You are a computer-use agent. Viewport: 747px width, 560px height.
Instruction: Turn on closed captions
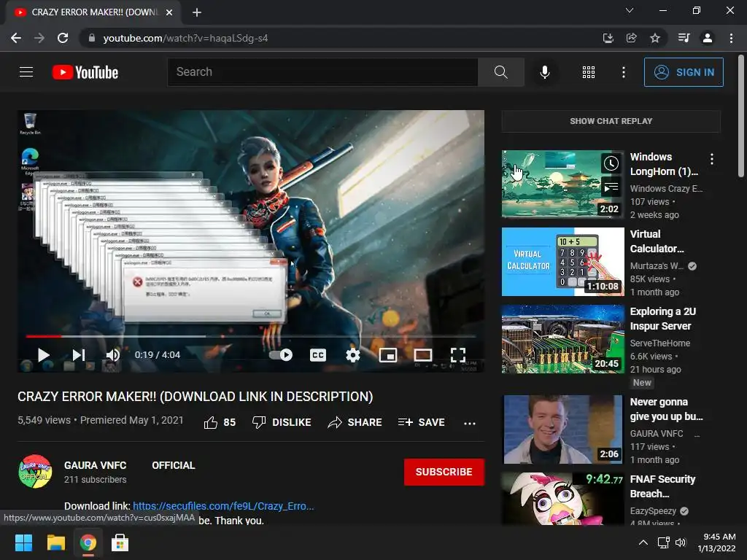tap(318, 355)
